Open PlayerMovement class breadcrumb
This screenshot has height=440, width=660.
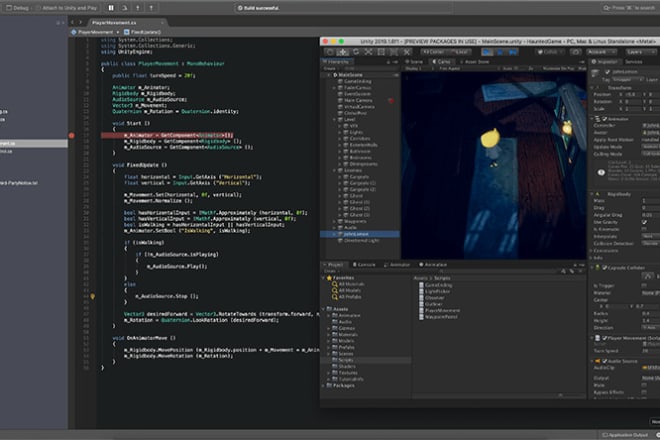click(x=94, y=32)
